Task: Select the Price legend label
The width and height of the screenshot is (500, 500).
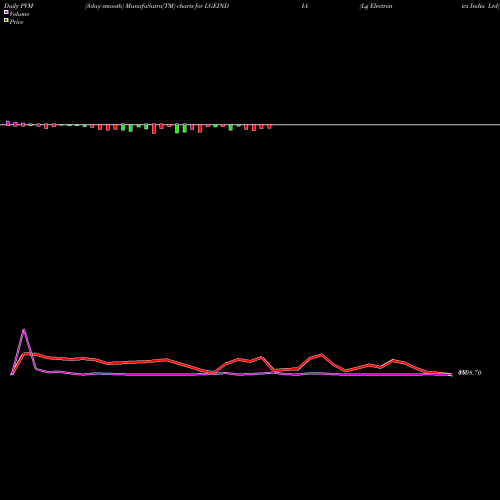Action: coord(16,22)
